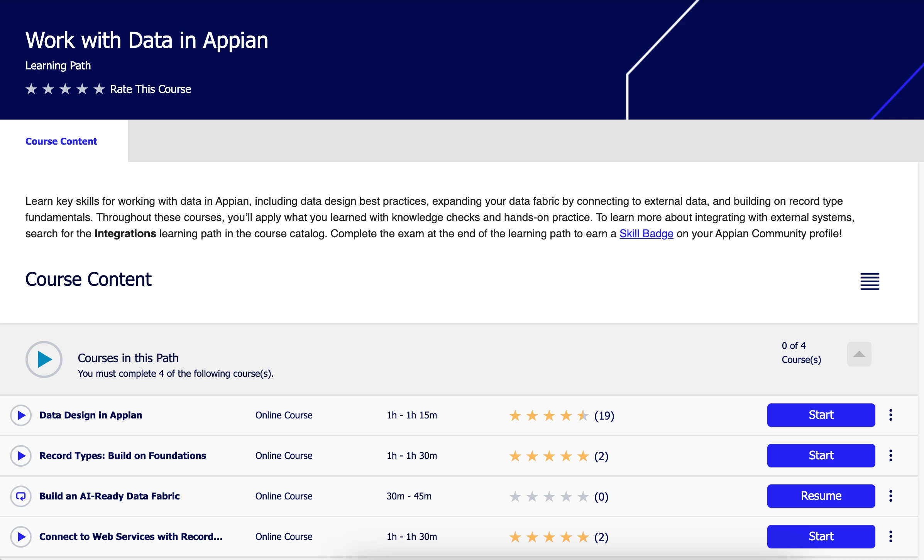Rate the course with the first star

click(31, 89)
